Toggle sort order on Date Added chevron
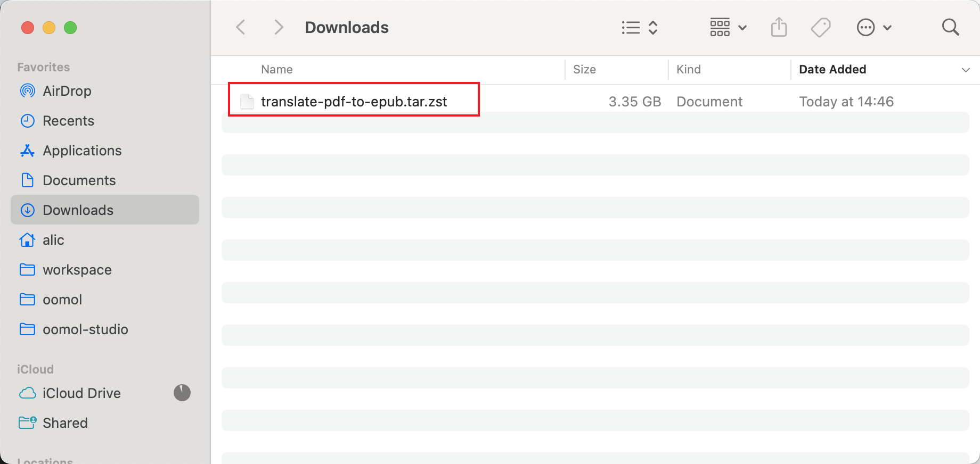The image size is (980, 464). pyautogui.click(x=965, y=70)
